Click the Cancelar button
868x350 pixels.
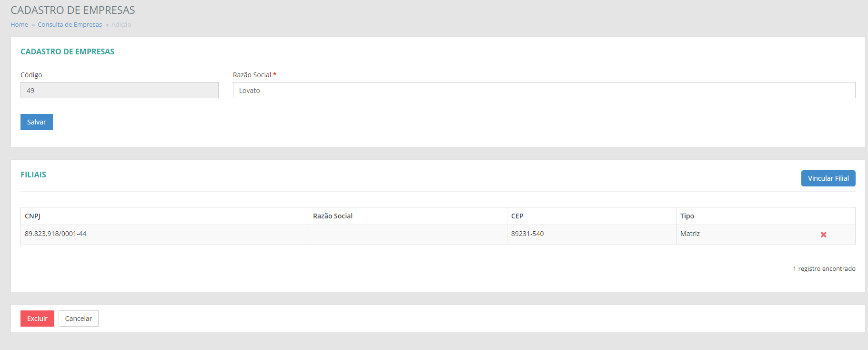coord(79,319)
